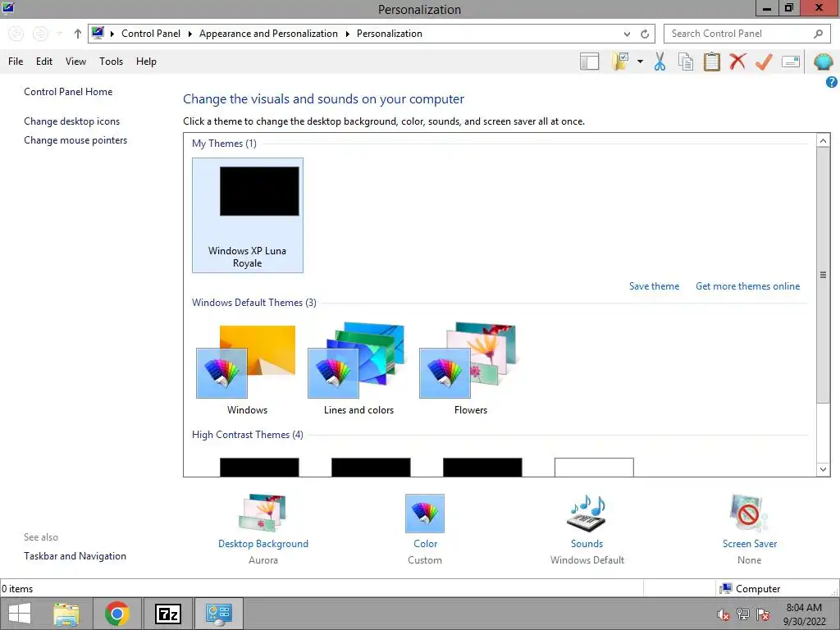Open Screen Saver settings icon
840x630 pixels.
pyautogui.click(x=749, y=514)
